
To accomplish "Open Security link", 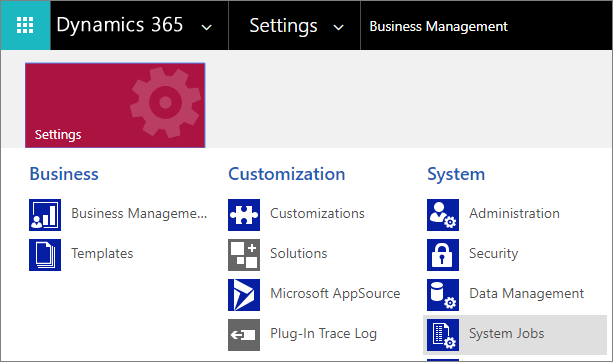I will (493, 253).
